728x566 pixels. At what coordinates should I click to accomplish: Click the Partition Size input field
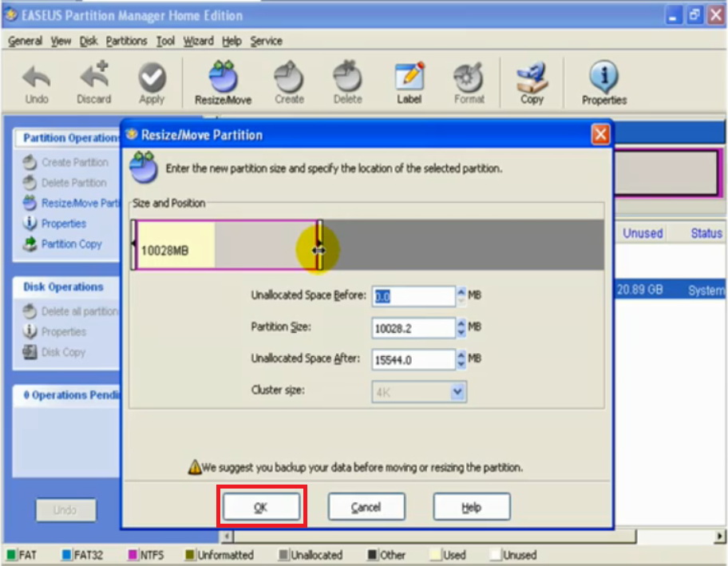click(x=413, y=328)
